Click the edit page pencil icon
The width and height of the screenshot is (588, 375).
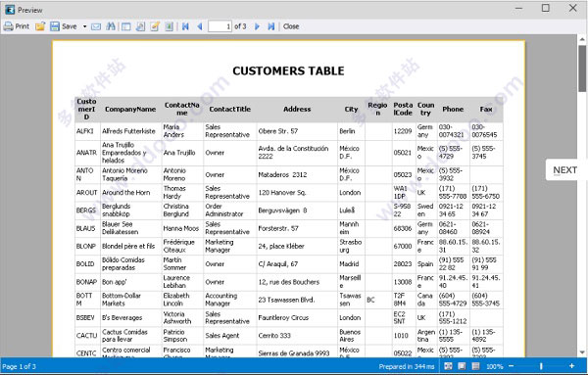tap(155, 26)
